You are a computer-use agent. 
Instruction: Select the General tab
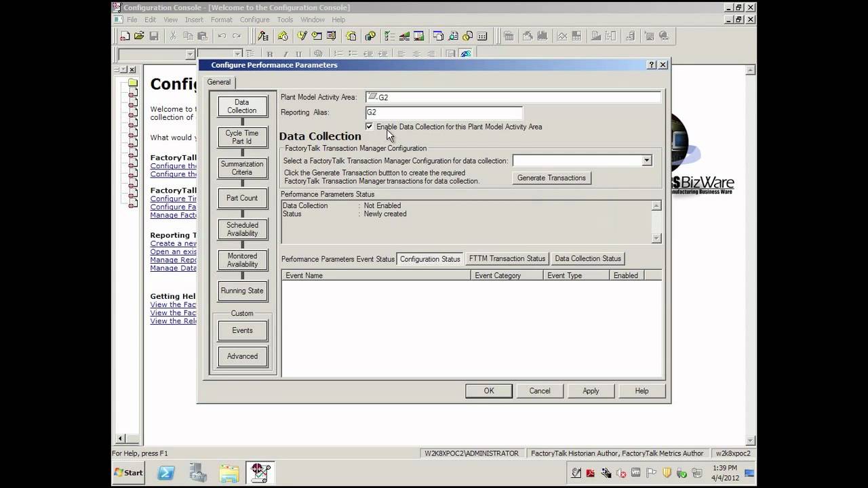pos(219,82)
